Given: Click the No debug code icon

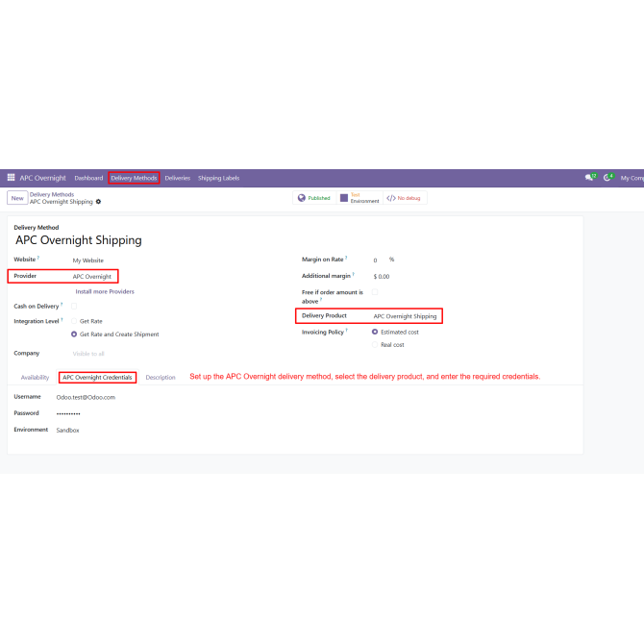Looking at the screenshot, I should (x=391, y=198).
